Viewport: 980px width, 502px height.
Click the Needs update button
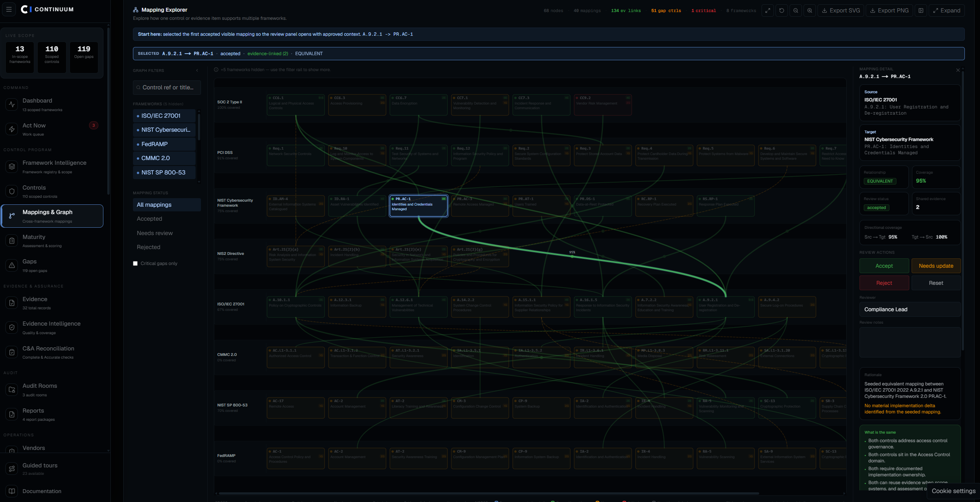coord(936,266)
